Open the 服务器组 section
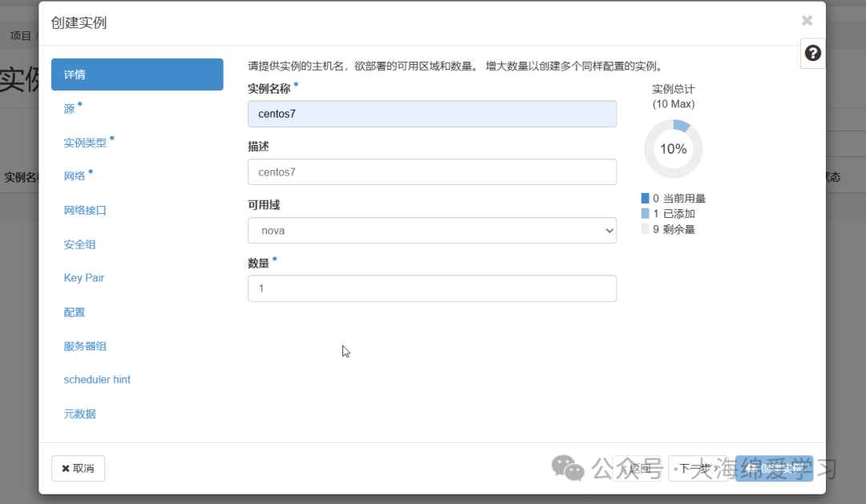 [x=84, y=345]
